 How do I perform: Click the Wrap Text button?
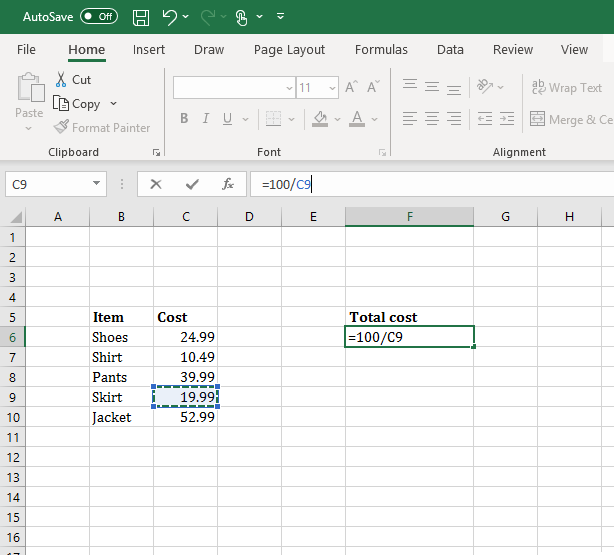(567, 88)
